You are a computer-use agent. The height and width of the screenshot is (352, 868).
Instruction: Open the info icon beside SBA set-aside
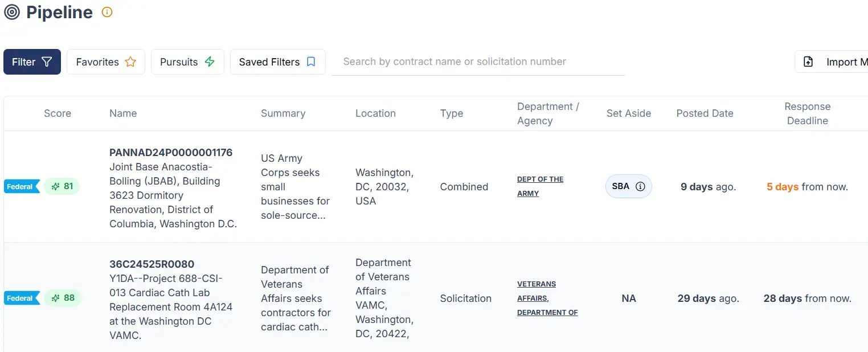coord(641,186)
